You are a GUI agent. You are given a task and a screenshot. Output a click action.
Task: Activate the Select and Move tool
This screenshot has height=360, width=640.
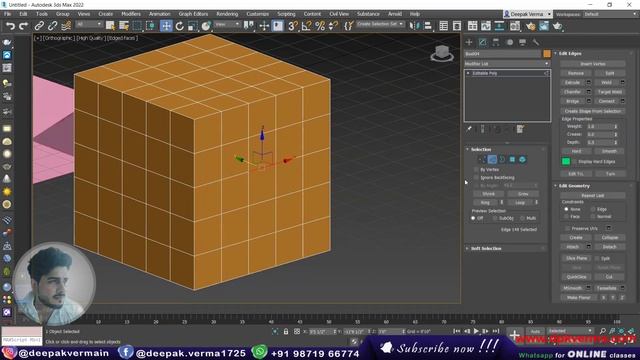[x=166, y=26]
